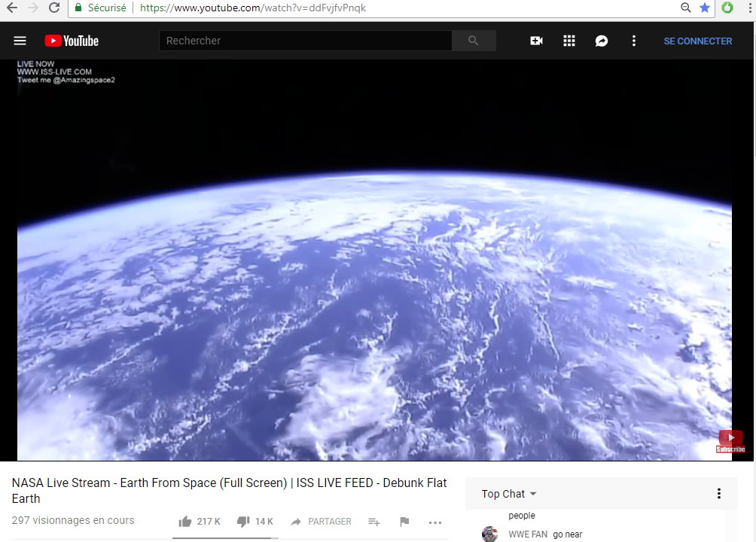Open the browser zoom magnifier icon
The width and height of the screenshot is (756, 542).
point(686,8)
